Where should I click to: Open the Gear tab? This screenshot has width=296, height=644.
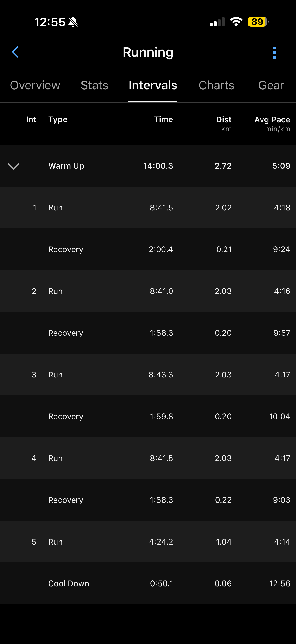click(271, 85)
